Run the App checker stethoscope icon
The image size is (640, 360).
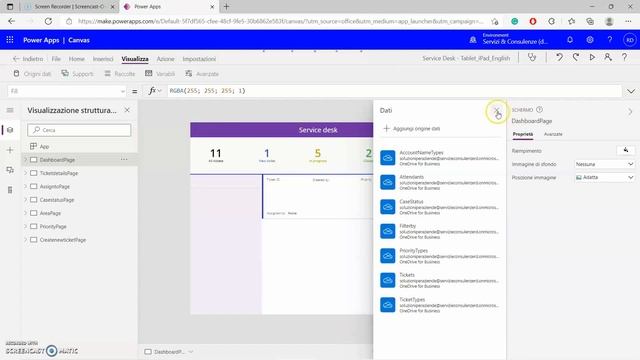(x=532, y=58)
